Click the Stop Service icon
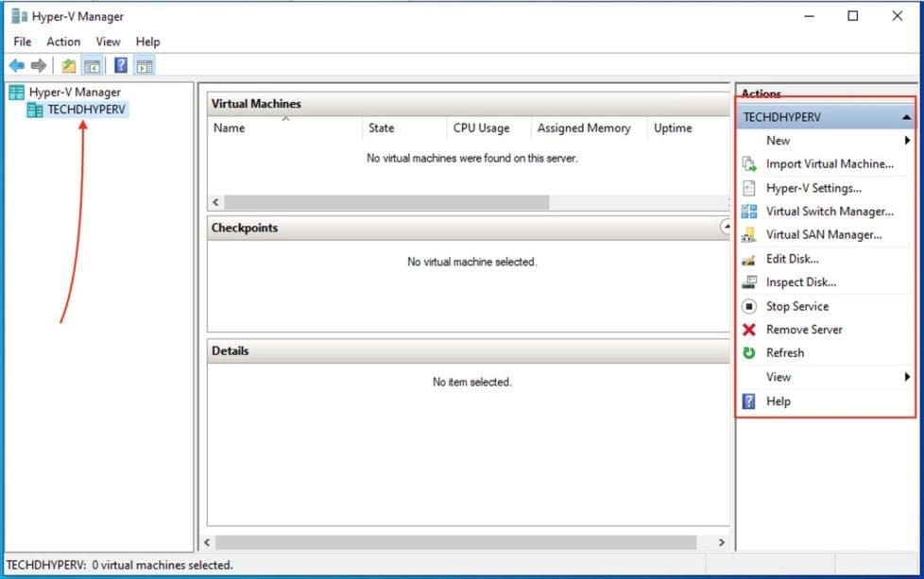The width and height of the screenshot is (924, 579). click(x=749, y=306)
